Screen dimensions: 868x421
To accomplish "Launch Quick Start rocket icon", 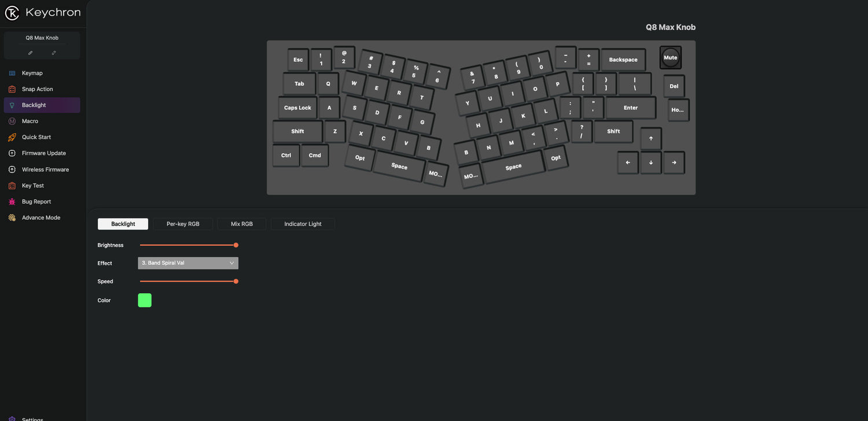I will tap(12, 137).
